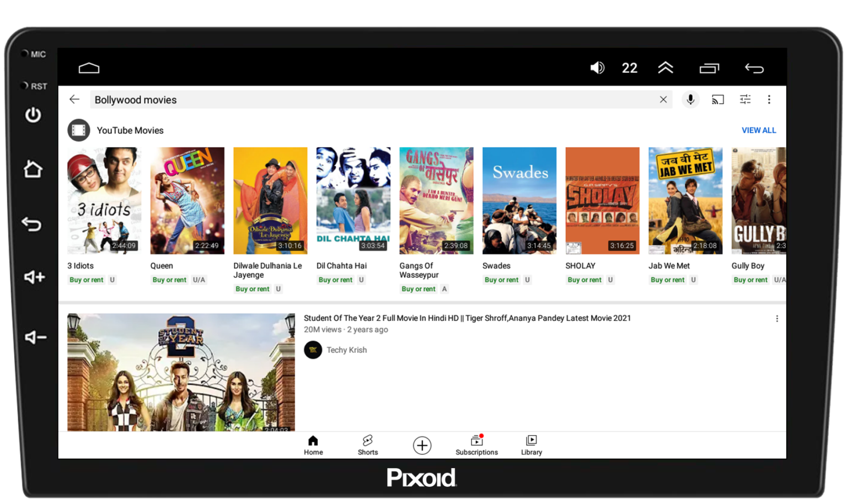Click Buy or rent under Jab We Met
Image resolution: width=847 pixels, height=504 pixels.
click(x=667, y=280)
